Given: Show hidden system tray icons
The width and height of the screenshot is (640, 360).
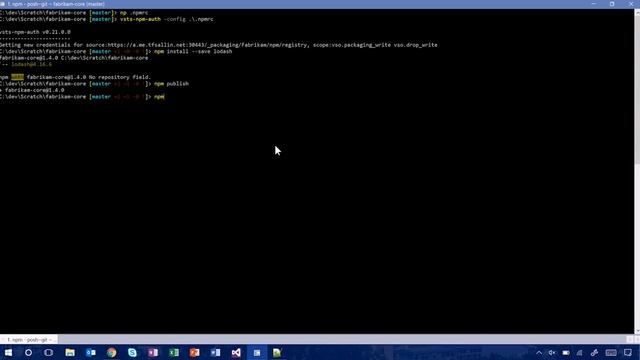Looking at the screenshot, I should coord(539,353).
